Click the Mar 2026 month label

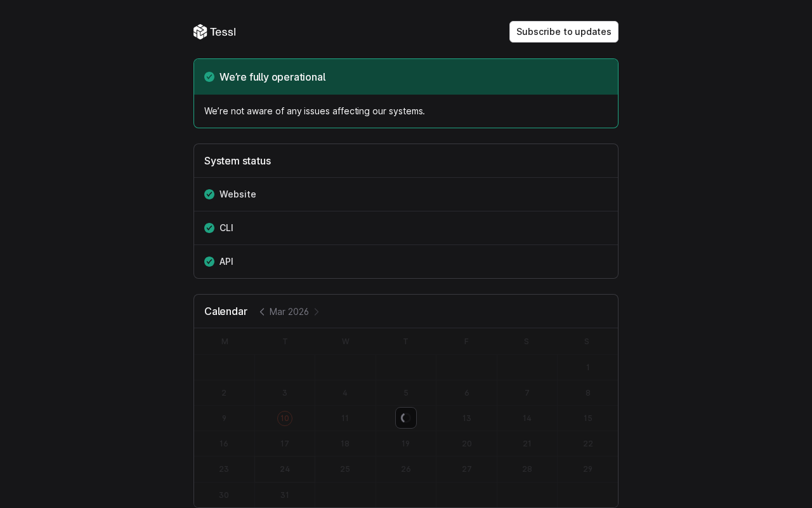point(289,312)
